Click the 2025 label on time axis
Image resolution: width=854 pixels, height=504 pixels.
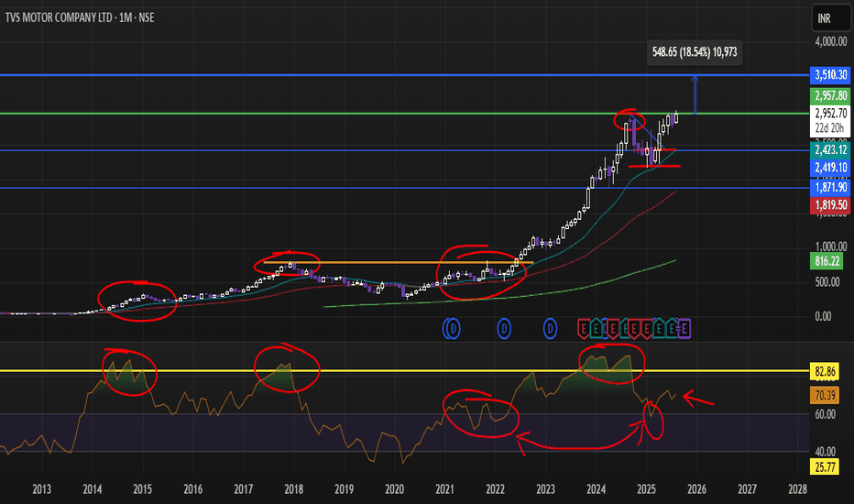pos(647,489)
